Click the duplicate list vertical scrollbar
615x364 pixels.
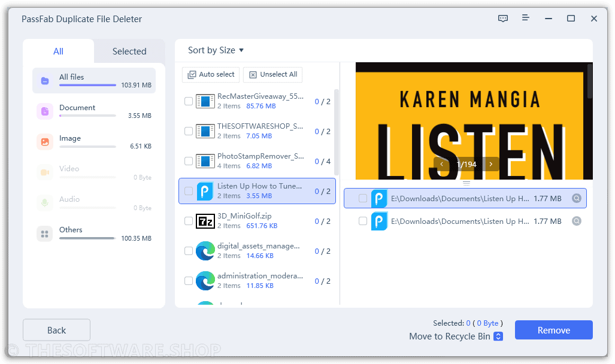pos(336,132)
